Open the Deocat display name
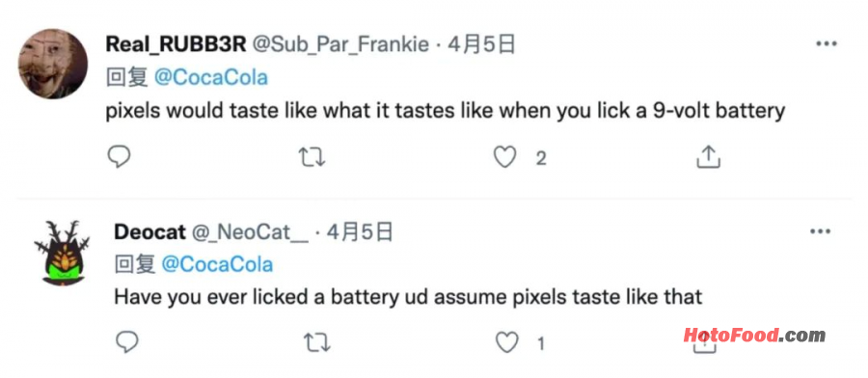868x378 pixels. click(x=150, y=232)
